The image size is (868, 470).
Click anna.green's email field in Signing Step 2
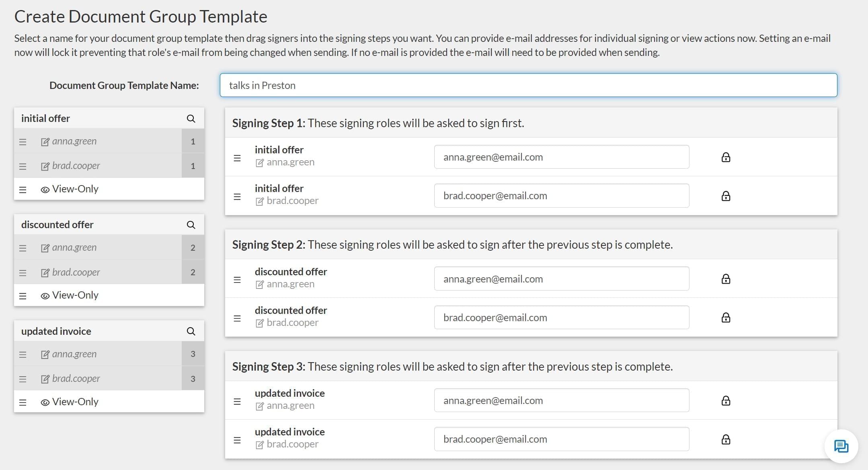click(x=561, y=278)
